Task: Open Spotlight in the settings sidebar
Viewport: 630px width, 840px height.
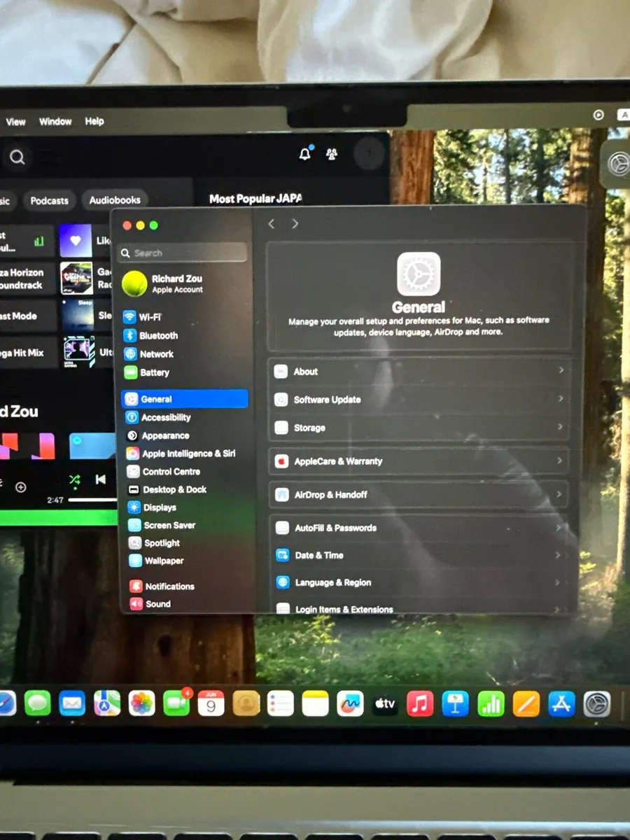Action: click(x=154, y=543)
